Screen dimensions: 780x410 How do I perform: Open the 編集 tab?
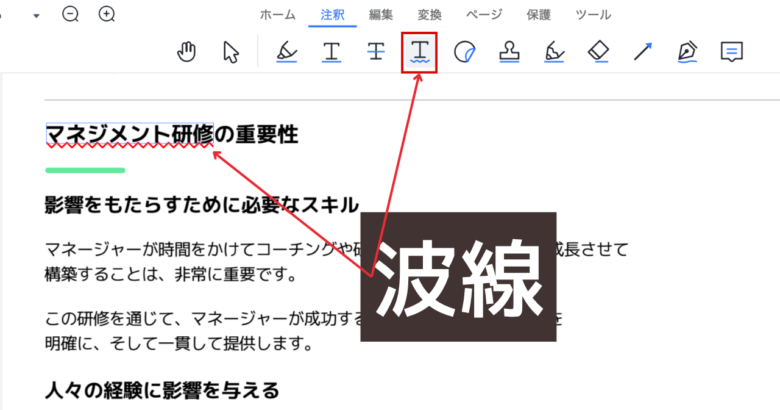point(381,15)
